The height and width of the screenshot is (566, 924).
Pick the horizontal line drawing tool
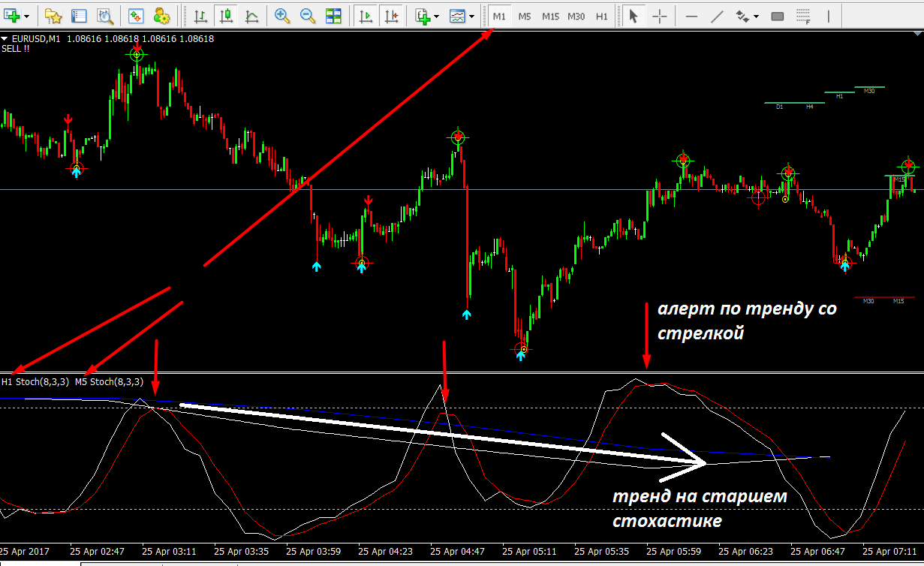692,16
